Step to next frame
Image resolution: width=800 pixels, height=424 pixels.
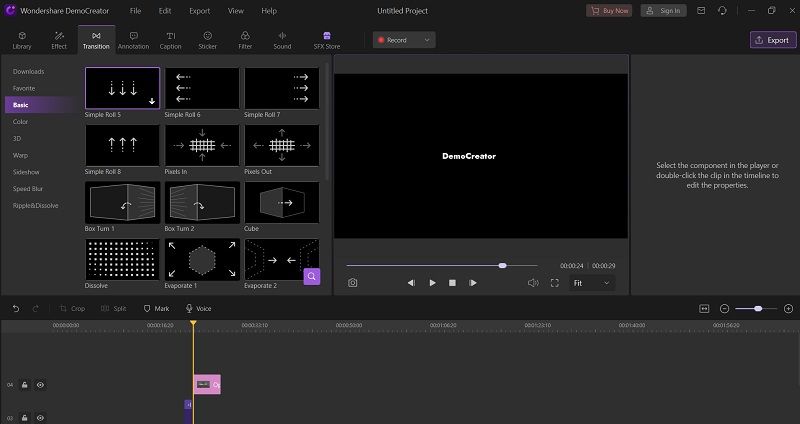(x=473, y=283)
